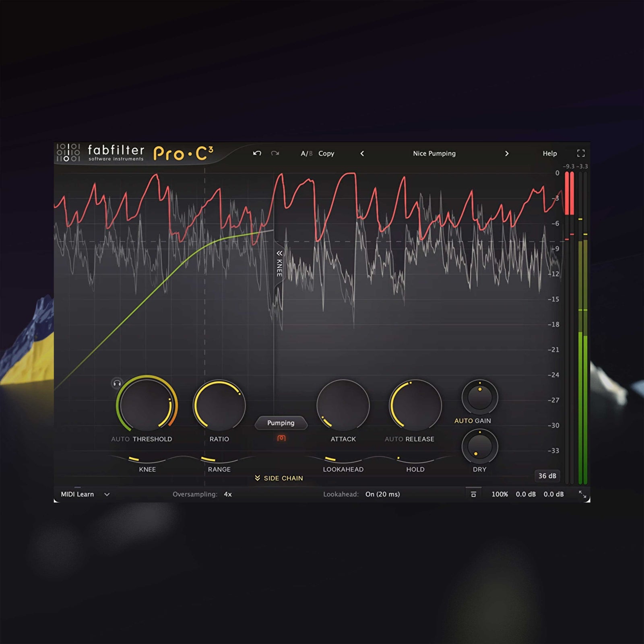
Task: Open the Help menu
Action: (x=549, y=153)
